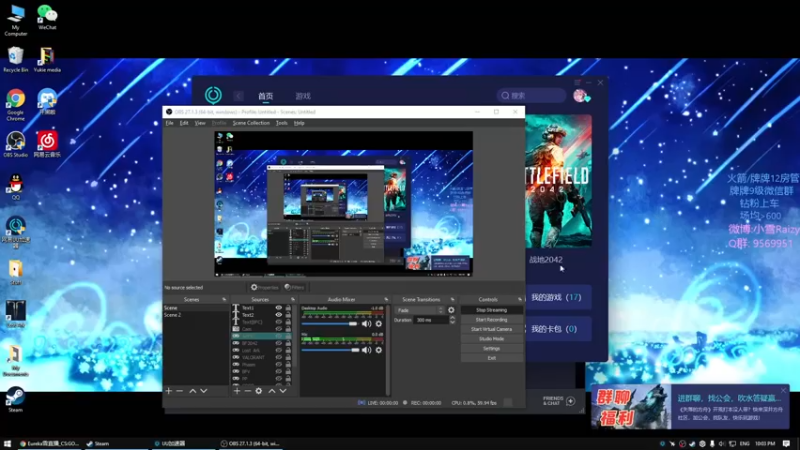Open the red NetEase Cloud Music desktop icon
The image size is (800, 450).
click(x=47, y=144)
